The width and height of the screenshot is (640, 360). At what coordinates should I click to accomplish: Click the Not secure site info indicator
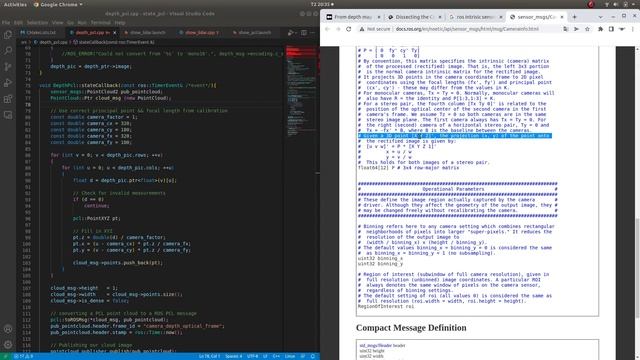point(374,29)
